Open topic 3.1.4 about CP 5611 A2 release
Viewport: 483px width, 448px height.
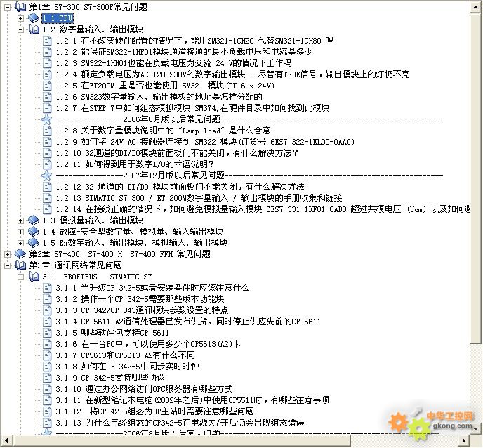click(x=188, y=322)
